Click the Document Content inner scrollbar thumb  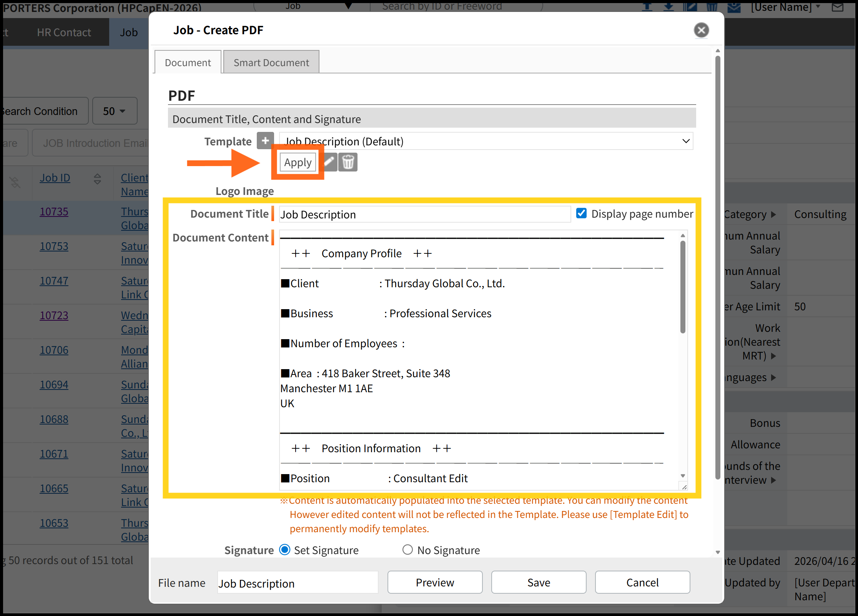683,286
